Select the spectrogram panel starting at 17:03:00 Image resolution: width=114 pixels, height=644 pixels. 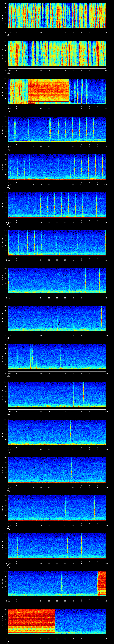pos(57,16)
